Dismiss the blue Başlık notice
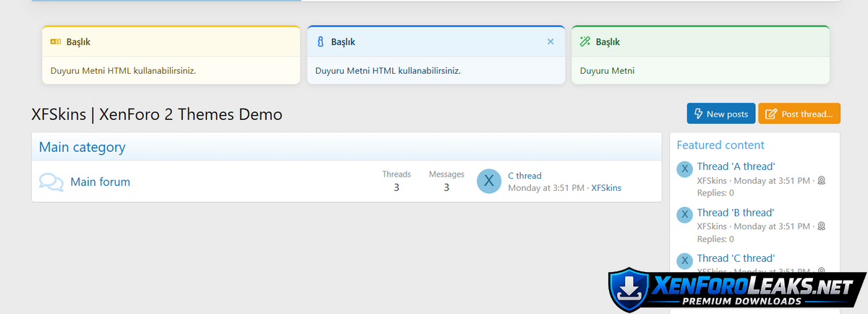 pos(550,42)
